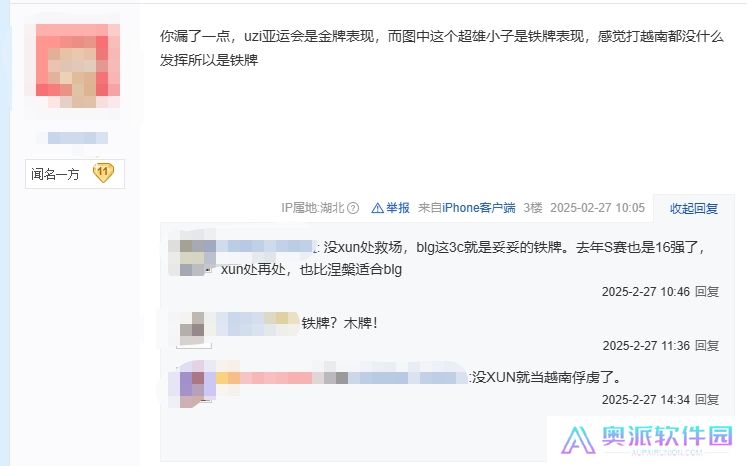Open the main poster's pixelated avatar

tap(78, 65)
